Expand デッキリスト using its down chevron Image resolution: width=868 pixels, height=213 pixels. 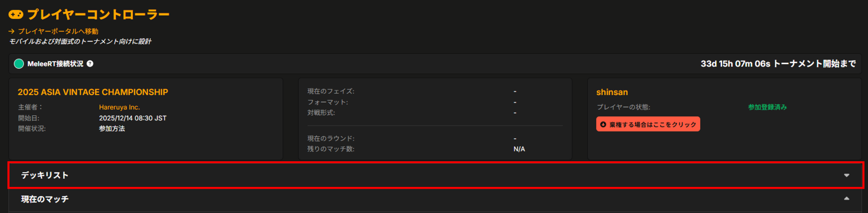click(846, 175)
